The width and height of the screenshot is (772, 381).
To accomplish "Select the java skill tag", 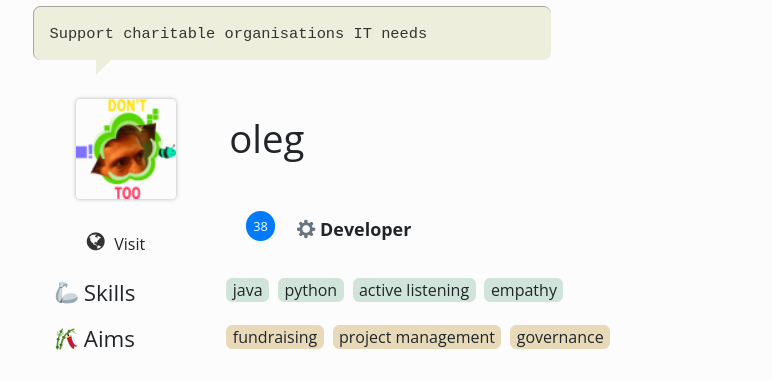I will pyautogui.click(x=247, y=290).
